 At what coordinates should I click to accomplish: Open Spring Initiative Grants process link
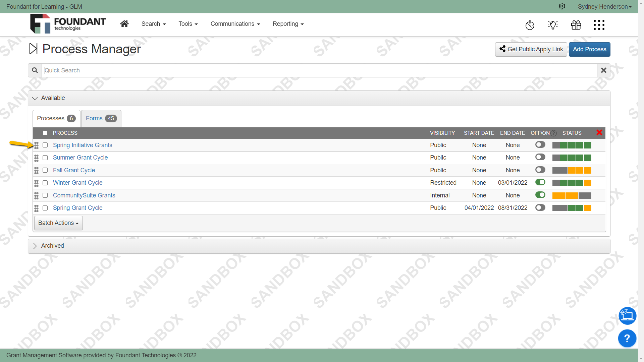(83, 145)
